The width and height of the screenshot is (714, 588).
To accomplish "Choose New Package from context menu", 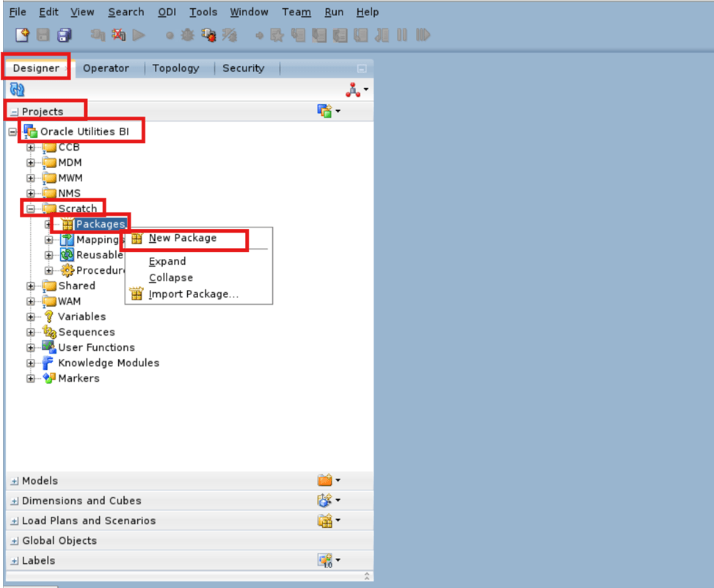I will pos(185,238).
